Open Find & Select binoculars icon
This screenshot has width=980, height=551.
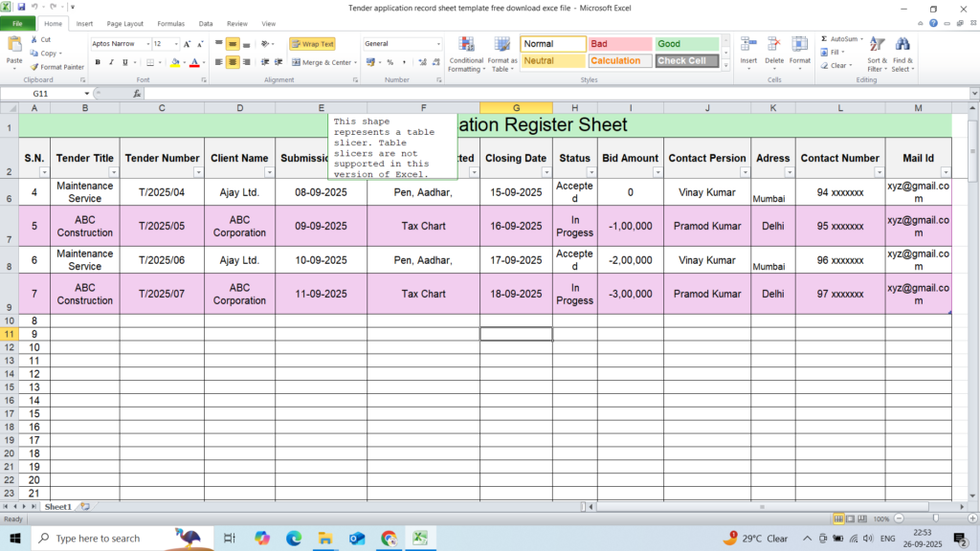click(x=902, y=47)
